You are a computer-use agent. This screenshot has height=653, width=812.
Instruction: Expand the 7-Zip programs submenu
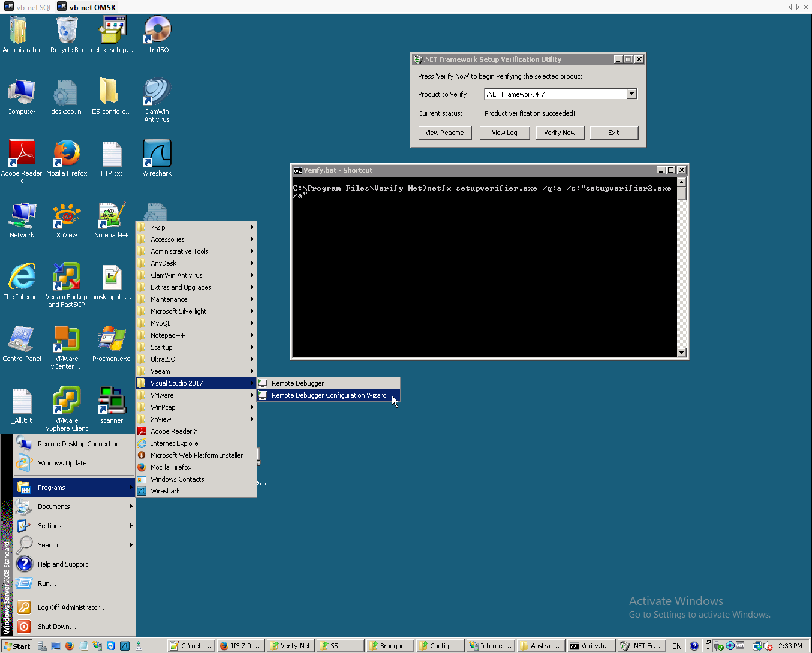[196, 227]
